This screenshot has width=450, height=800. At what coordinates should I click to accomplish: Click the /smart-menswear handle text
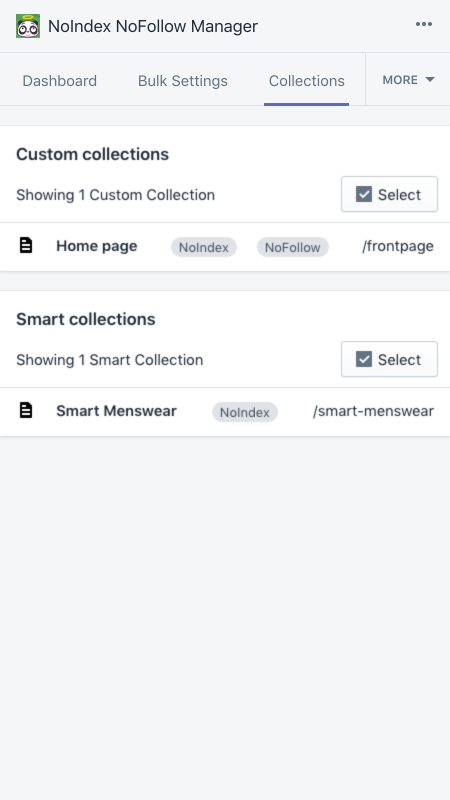(x=373, y=411)
